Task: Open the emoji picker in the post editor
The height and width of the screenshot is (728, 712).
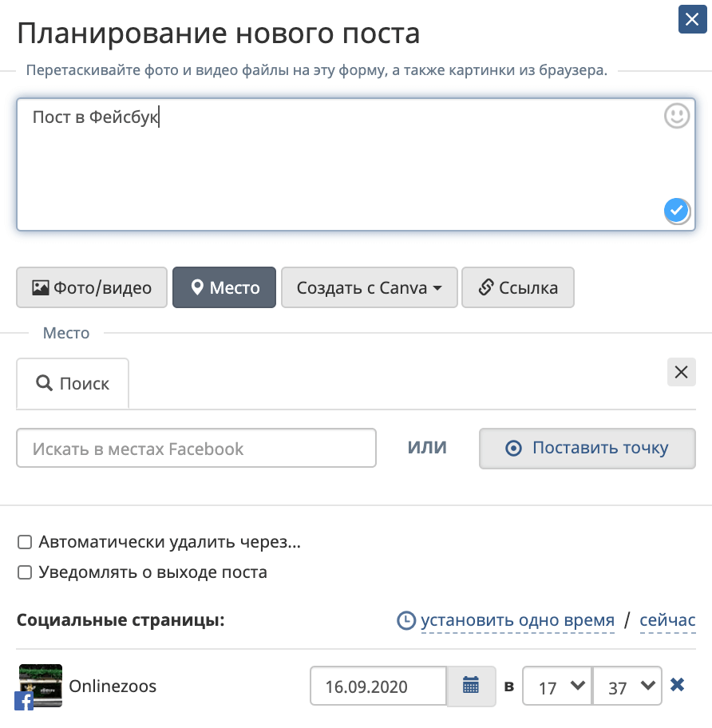Action: click(x=676, y=116)
